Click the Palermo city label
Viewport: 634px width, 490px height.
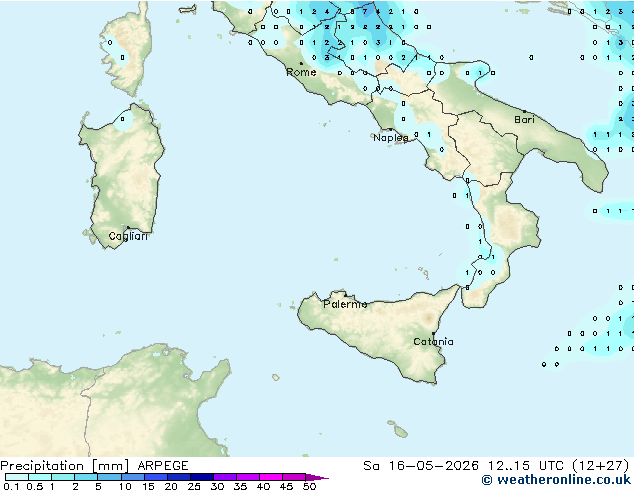(345, 304)
